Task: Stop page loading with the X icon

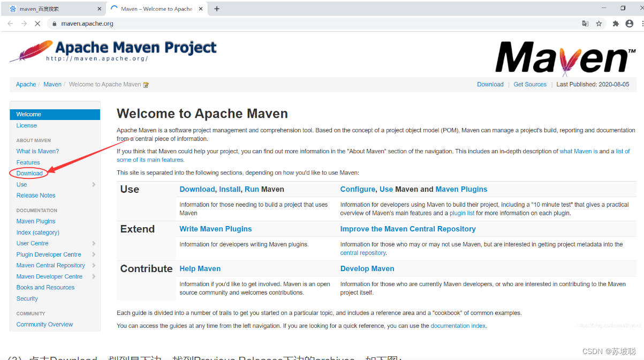Action: [x=37, y=24]
